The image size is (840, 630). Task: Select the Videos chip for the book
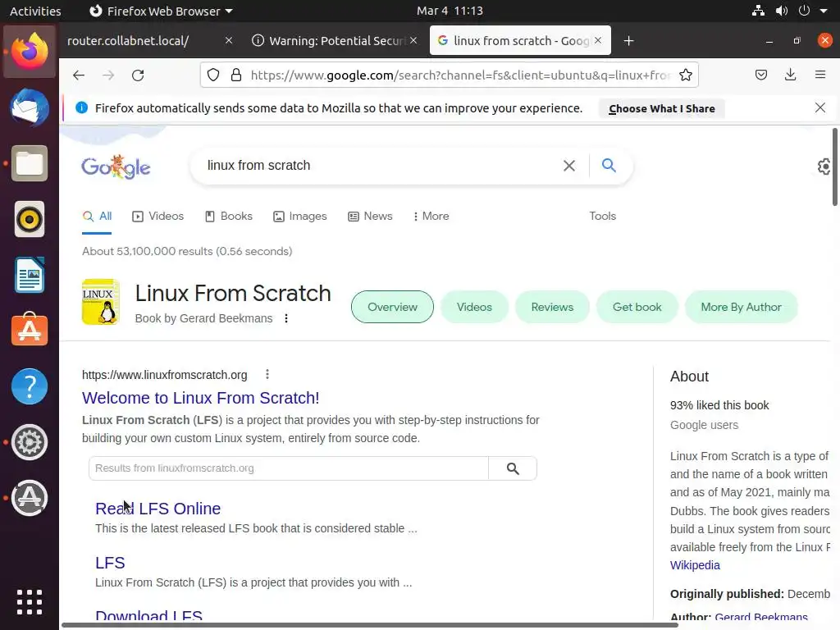tap(474, 307)
